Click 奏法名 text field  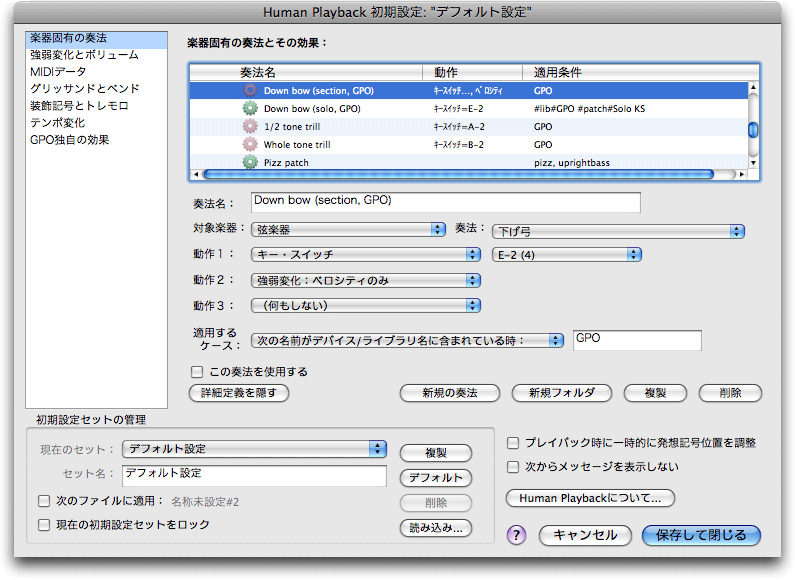[446, 202]
